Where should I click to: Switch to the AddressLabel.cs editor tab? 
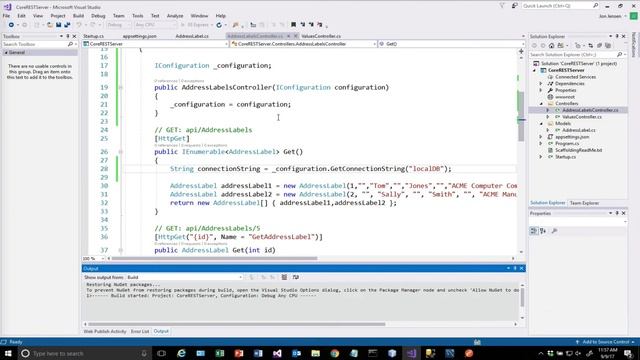(x=192, y=36)
